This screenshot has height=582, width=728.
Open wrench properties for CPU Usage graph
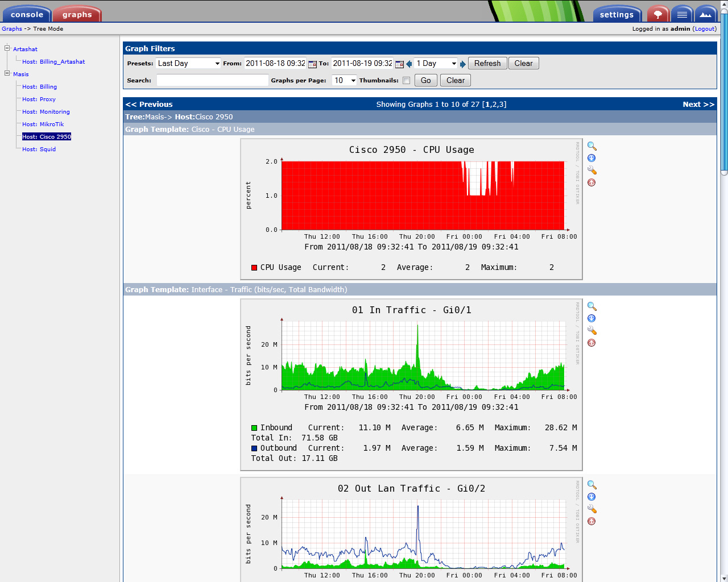591,171
